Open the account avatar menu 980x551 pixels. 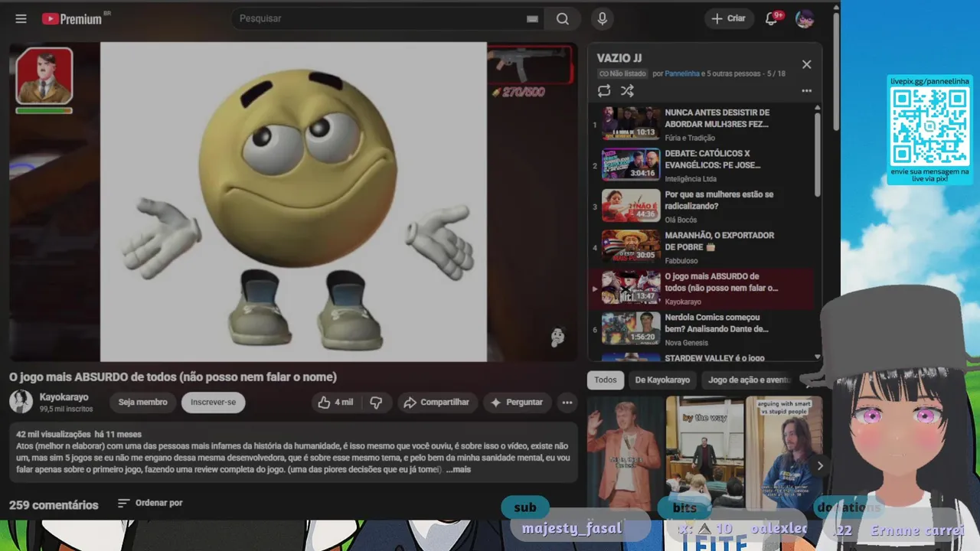point(805,18)
